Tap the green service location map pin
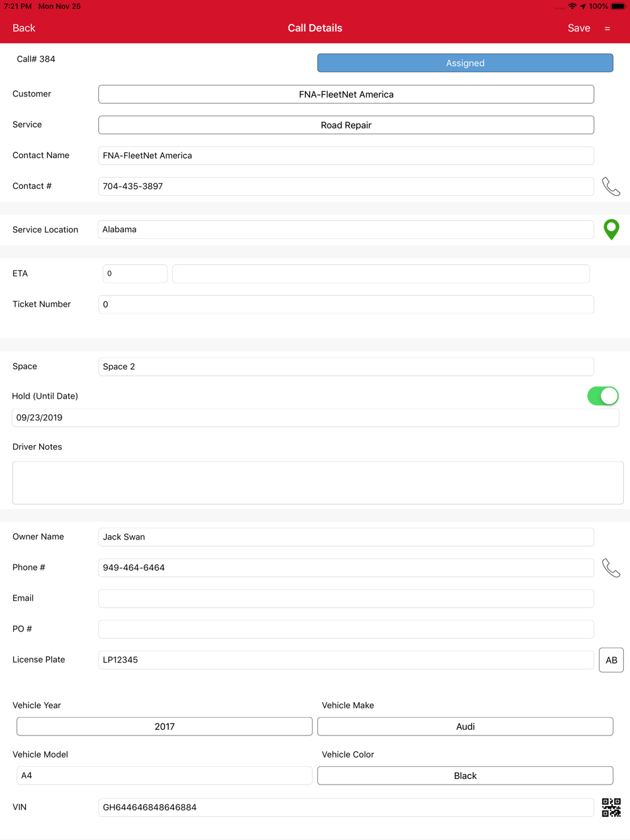The image size is (630, 840). (x=611, y=229)
